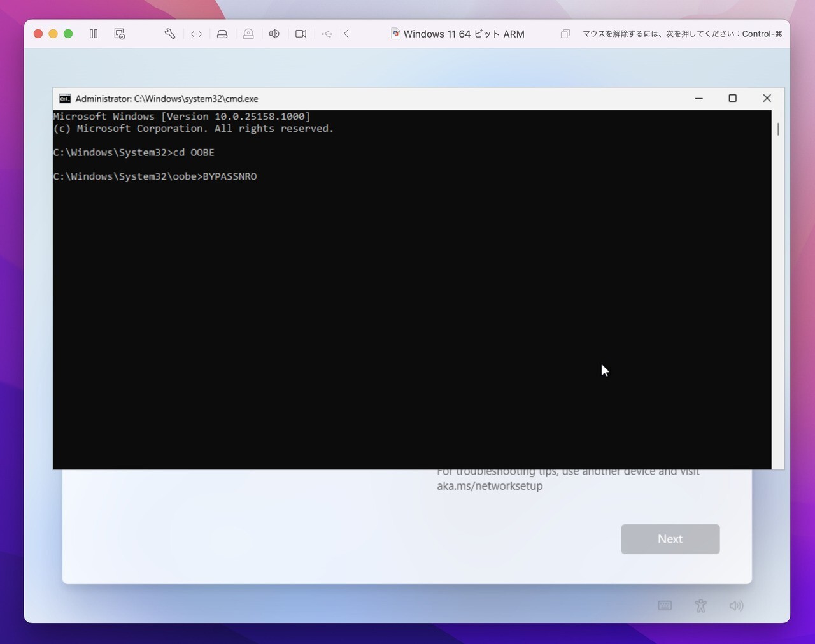The width and height of the screenshot is (815, 644).
Task: Zoom the VM window with the green button
Action: click(68, 34)
